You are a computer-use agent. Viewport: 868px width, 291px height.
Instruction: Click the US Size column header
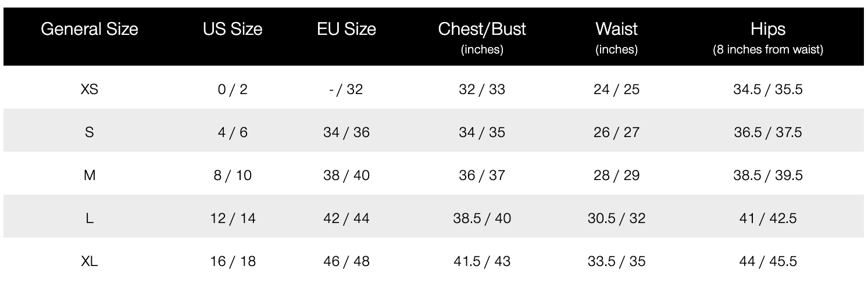233,29
